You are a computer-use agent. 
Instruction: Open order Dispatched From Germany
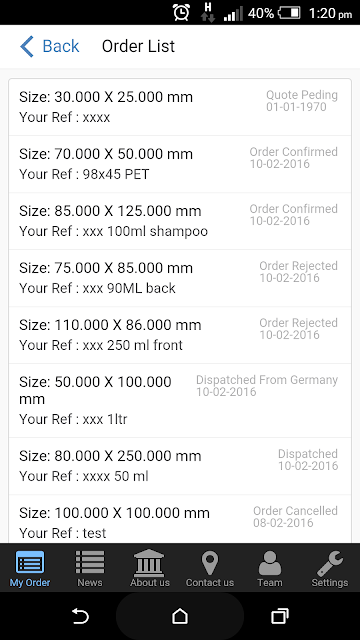(180, 400)
